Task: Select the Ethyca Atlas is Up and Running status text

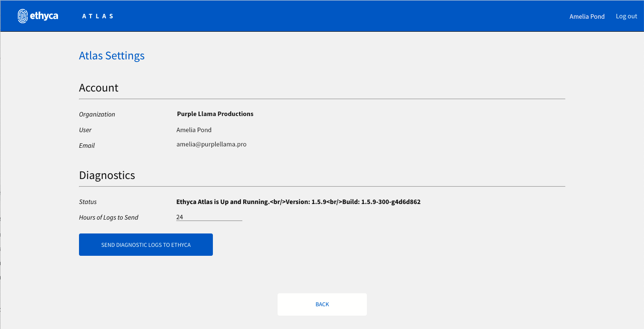Action: pyautogui.click(x=299, y=202)
